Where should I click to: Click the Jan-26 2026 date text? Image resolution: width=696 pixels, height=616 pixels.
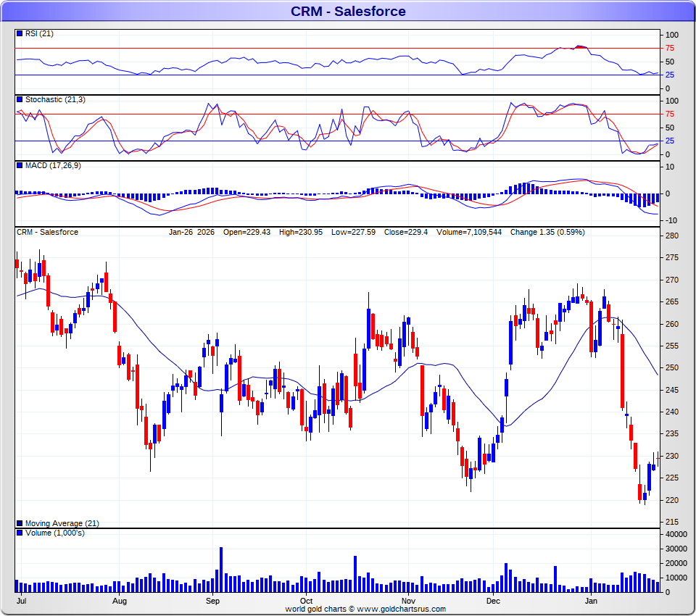pyautogui.click(x=191, y=232)
